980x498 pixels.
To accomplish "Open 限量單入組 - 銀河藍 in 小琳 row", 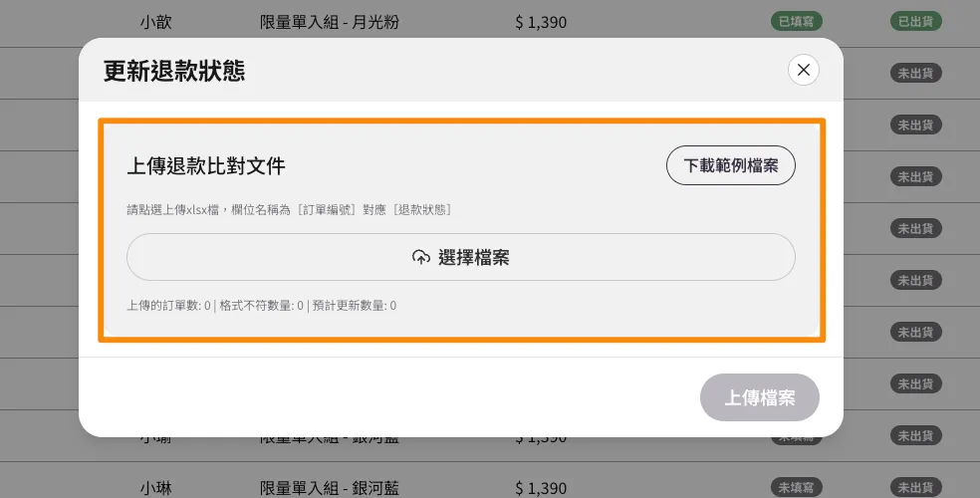I will 329,487.
